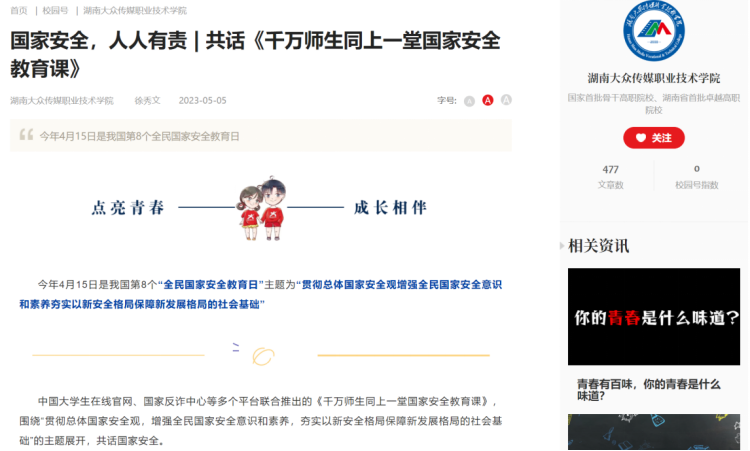Click the college round logo avatar
This screenshot has height=451, width=750.
click(x=653, y=32)
